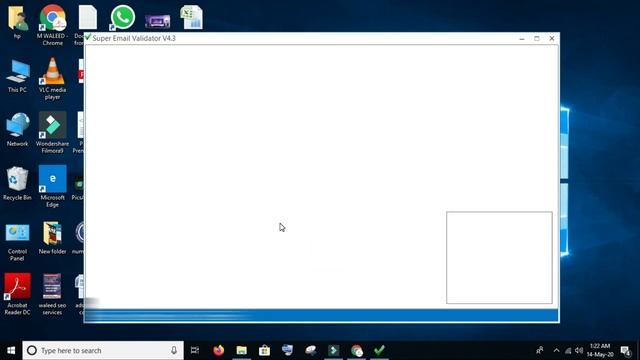Open Recycle Bin
The width and height of the screenshot is (640, 360).
tap(17, 184)
